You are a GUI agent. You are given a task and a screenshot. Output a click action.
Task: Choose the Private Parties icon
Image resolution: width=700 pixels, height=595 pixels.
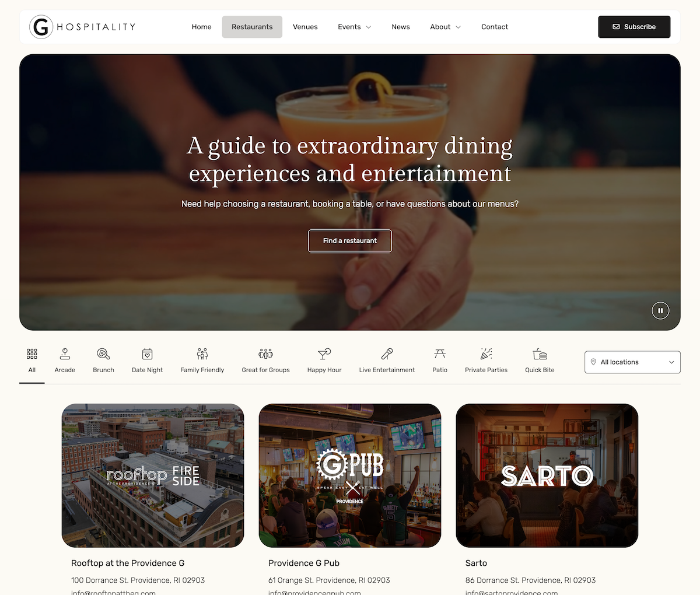pyautogui.click(x=486, y=354)
